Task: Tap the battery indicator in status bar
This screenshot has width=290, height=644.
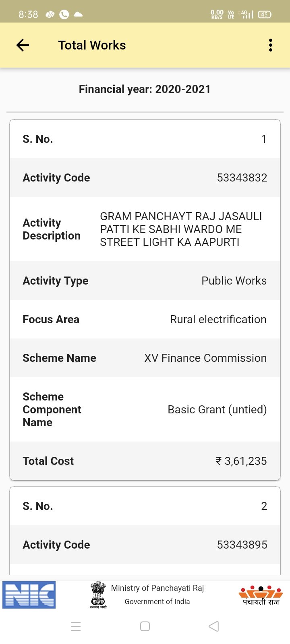Action: (x=264, y=14)
